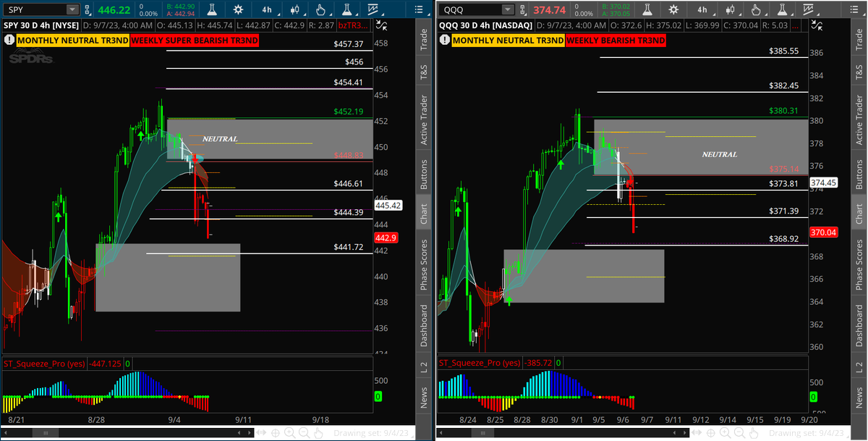
Task: Open Phase Scores tab on QQQ panel
Action: pyautogui.click(x=859, y=264)
